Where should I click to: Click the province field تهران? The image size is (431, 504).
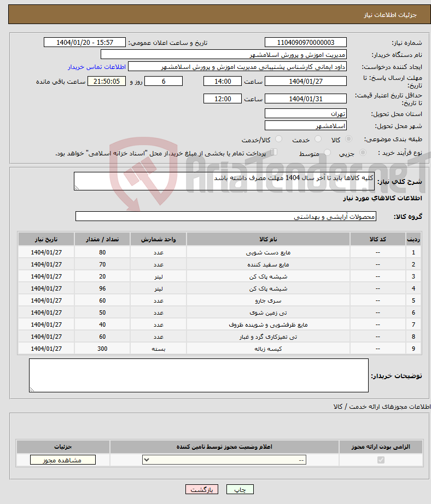(x=306, y=114)
